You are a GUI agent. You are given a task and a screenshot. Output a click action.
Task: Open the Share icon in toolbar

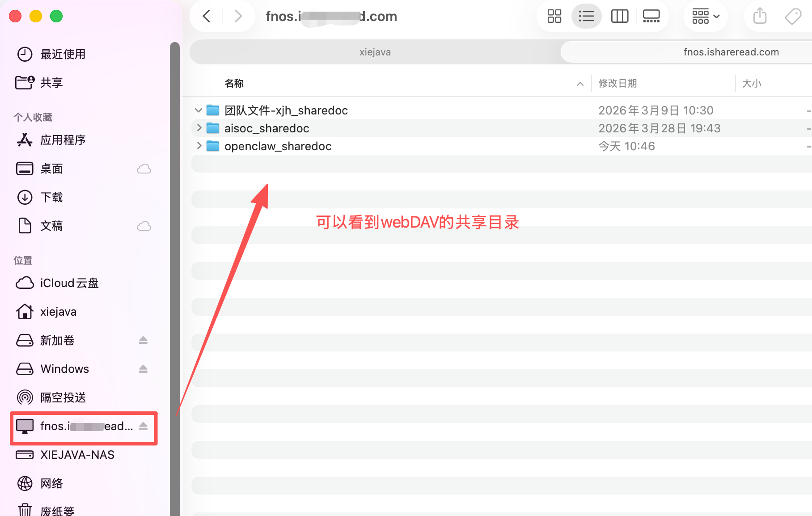pyautogui.click(x=758, y=16)
